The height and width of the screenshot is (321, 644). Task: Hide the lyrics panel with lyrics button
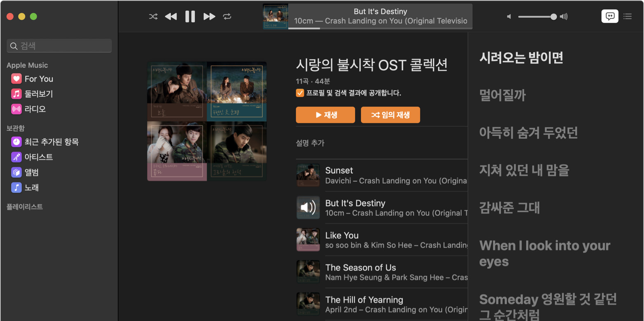[x=610, y=16]
